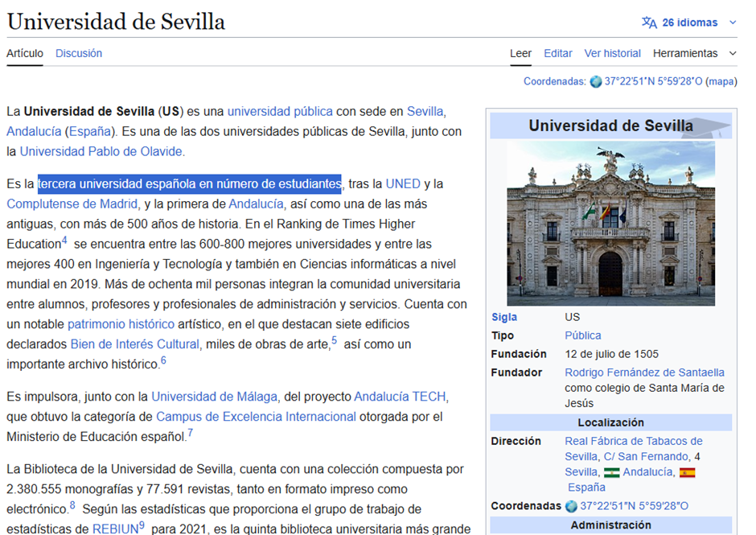Screen dimensions: 756x535
Task: Click the highlighted 'tercera universidad española' text
Action: [190, 183]
